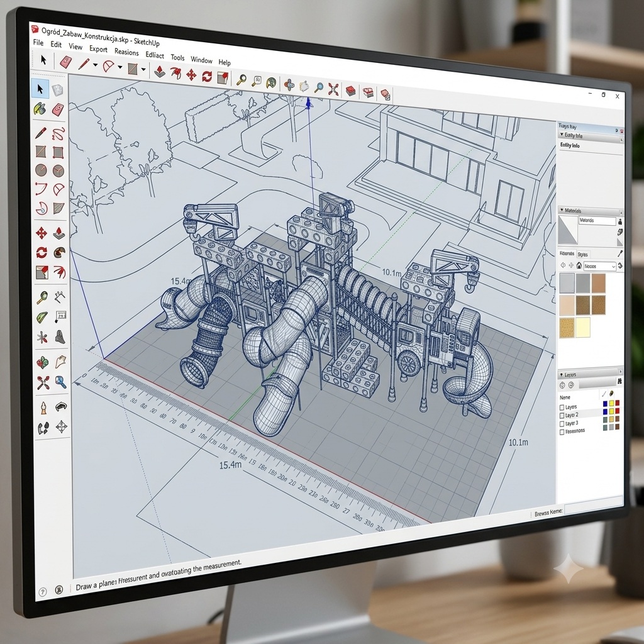The image size is (644, 644).
Task: Select the arrow tool in top toolbar
Action: [43, 60]
